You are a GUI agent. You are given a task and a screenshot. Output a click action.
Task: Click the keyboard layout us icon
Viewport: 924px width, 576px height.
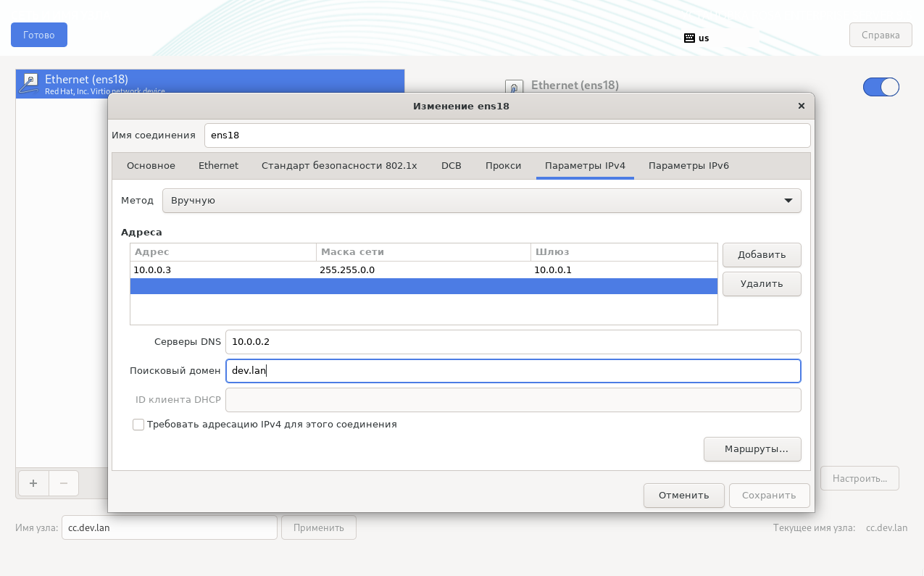pos(689,38)
